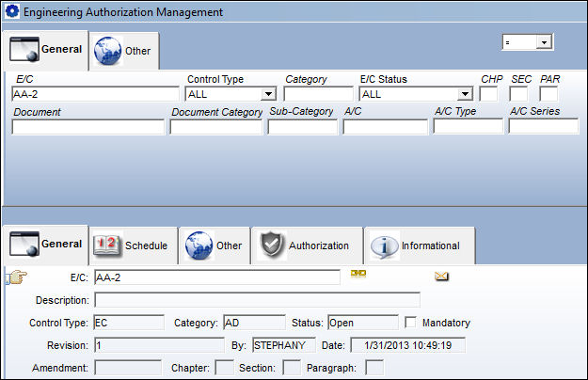Click the Category filter input field
The height and width of the screenshot is (380, 588).
tap(318, 94)
